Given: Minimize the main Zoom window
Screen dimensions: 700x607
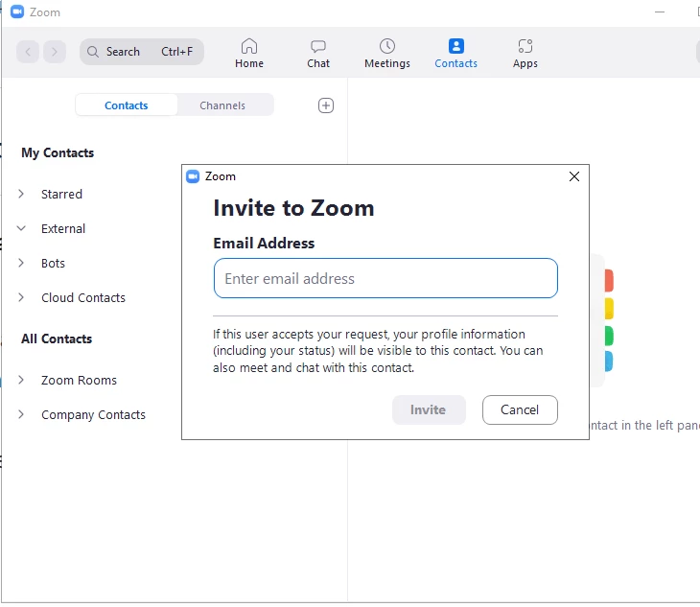Looking at the screenshot, I should [x=660, y=12].
